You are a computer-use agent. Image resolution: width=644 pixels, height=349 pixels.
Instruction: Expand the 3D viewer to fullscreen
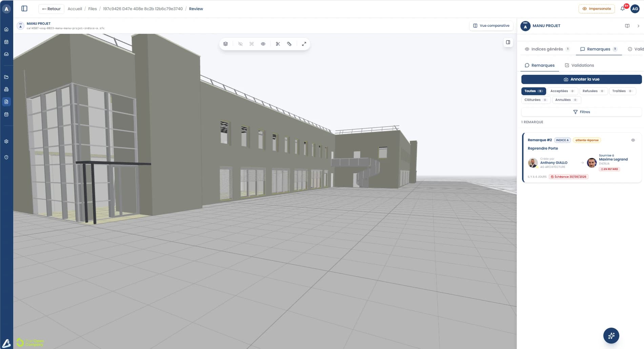click(304, 44)
